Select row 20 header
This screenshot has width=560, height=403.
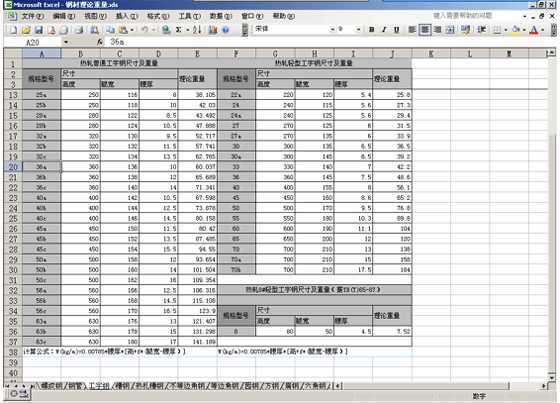tap(13, 167)
